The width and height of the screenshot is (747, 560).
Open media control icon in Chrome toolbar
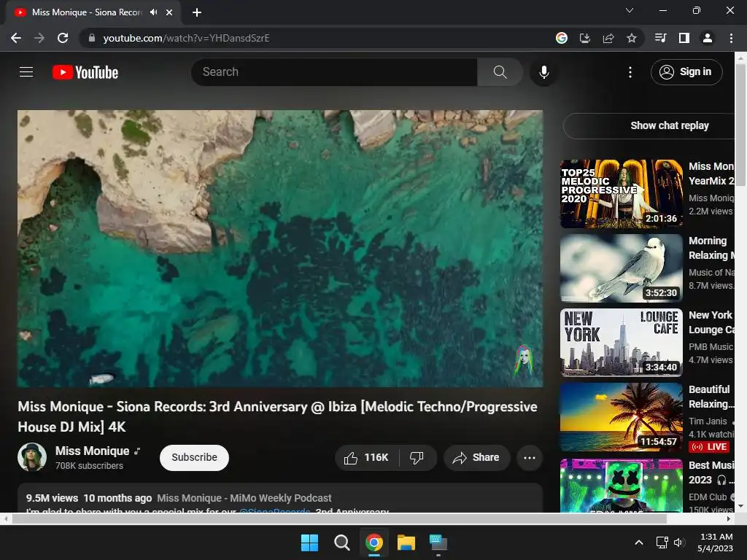pyautogui.click(x=660, y=38)
